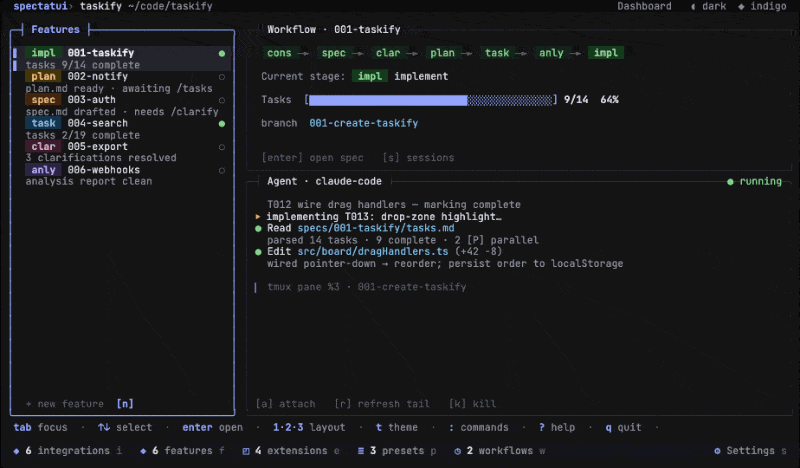
Task: Click the enter open shortcut hint
Action: (x=213, y=428)
